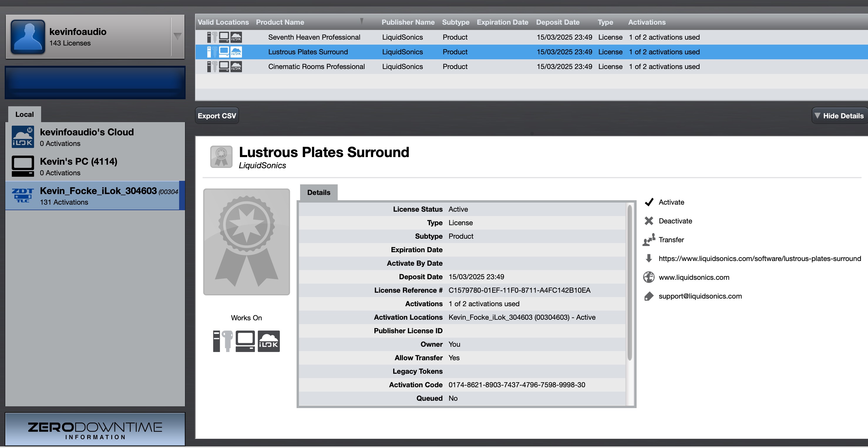868x448 pixels.
Task: Click computer icon in Lustrous Plates Surround row
Action: click(x=224, y=52)
